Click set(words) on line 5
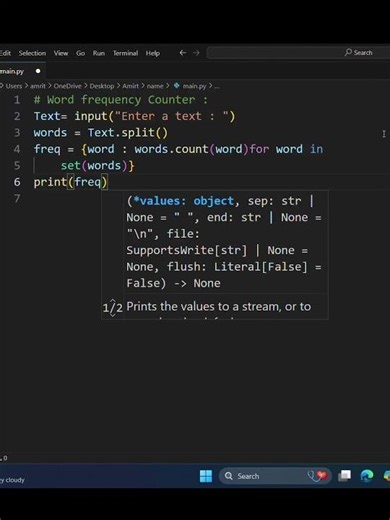The width and height of the screenshot is (390, 520). (x=94, y=166)
